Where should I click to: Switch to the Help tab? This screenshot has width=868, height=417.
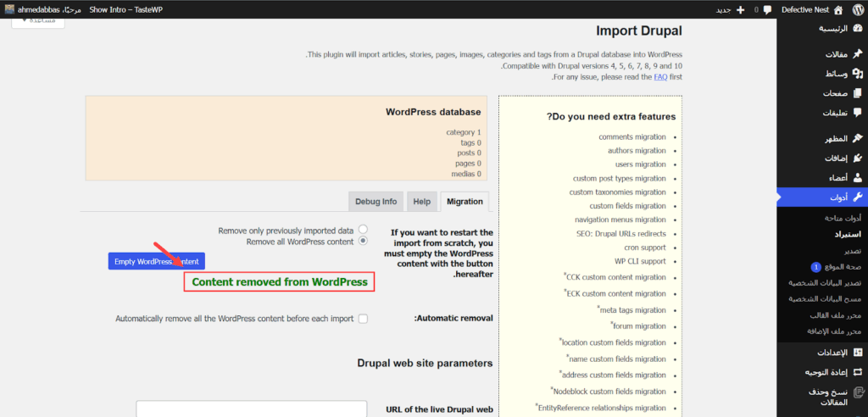tap(421, 202)
